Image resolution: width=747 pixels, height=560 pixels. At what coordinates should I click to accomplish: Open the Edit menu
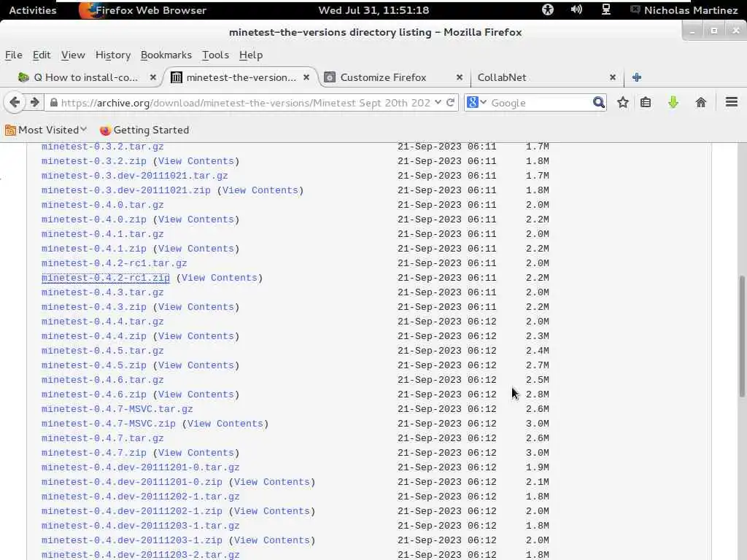(42, 55)
